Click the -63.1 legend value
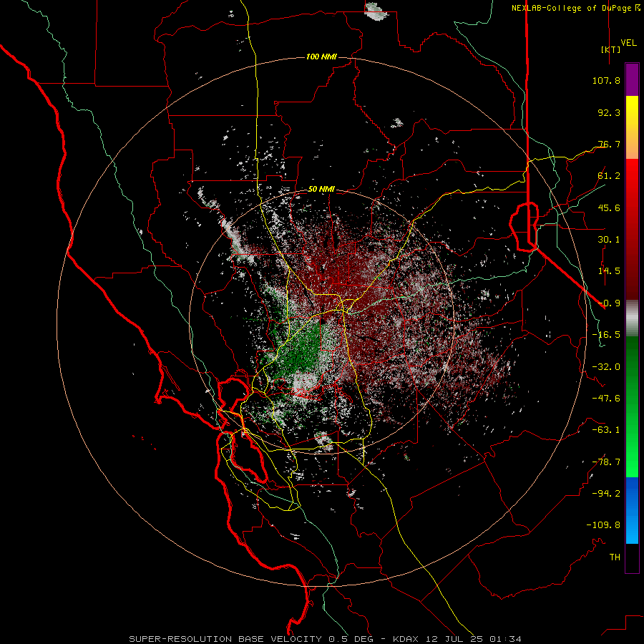 606,430
